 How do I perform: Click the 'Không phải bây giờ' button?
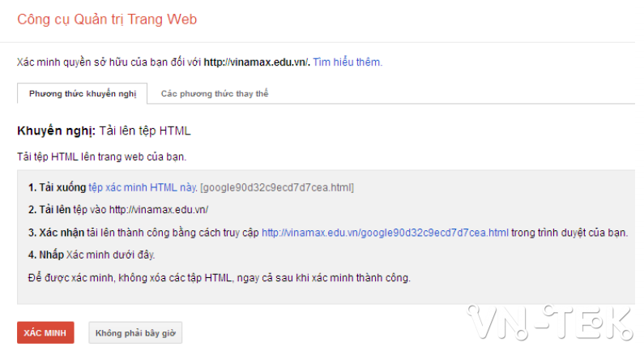(x=135, y=332)
